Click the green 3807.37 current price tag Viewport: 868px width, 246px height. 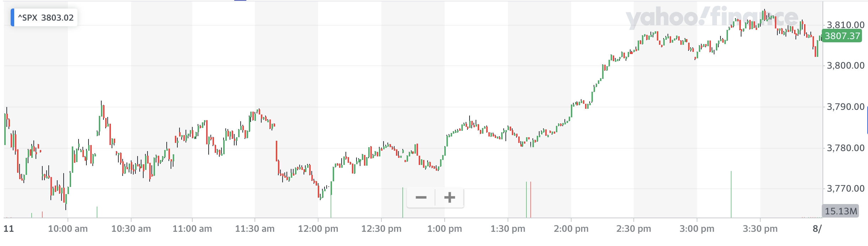(842, 36)
